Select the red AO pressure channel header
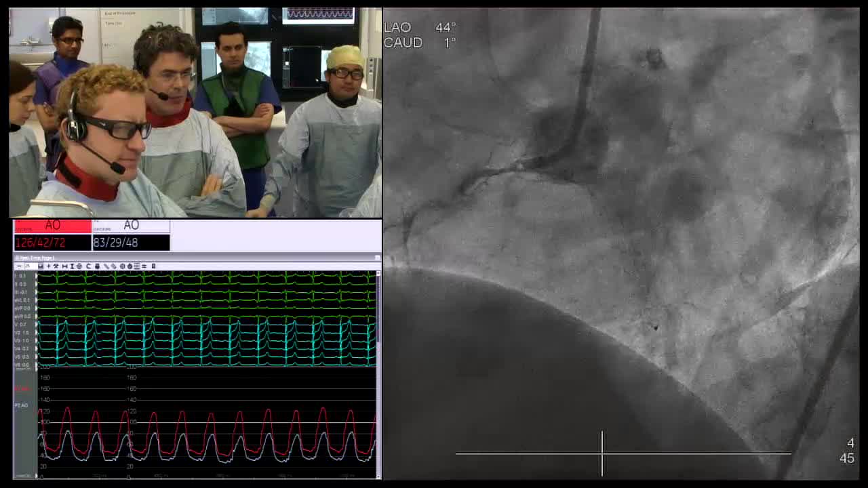Screen dimensions: 868x488 pos(53,226)
